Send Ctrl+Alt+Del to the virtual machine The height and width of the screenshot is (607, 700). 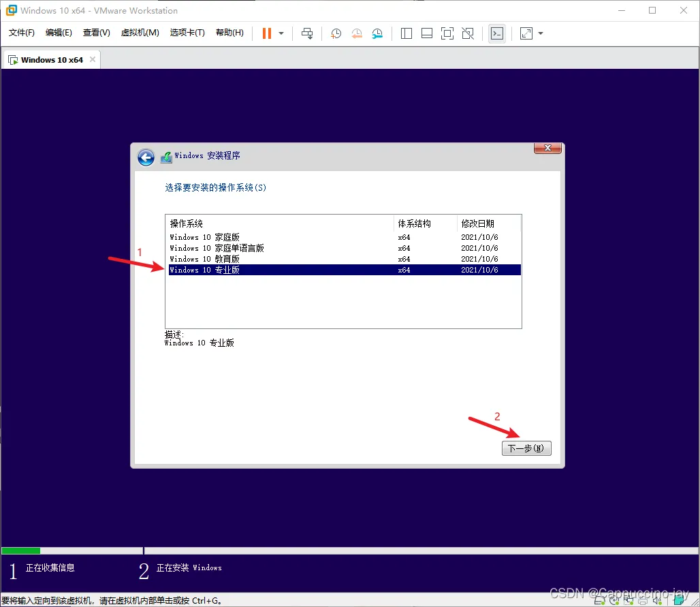point(307,33)
